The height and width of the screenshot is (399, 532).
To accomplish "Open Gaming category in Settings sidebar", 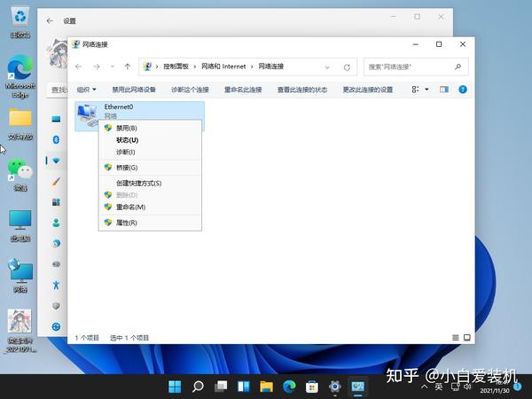I will click(57, 264).
